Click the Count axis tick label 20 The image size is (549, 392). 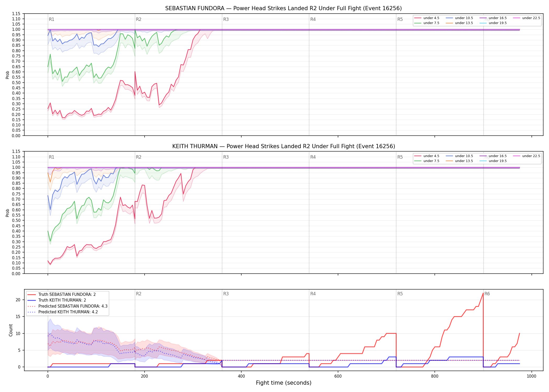[18, 300]
